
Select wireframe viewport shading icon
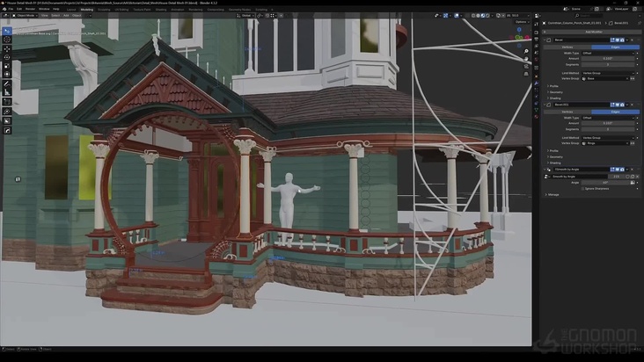coord(473,16)
